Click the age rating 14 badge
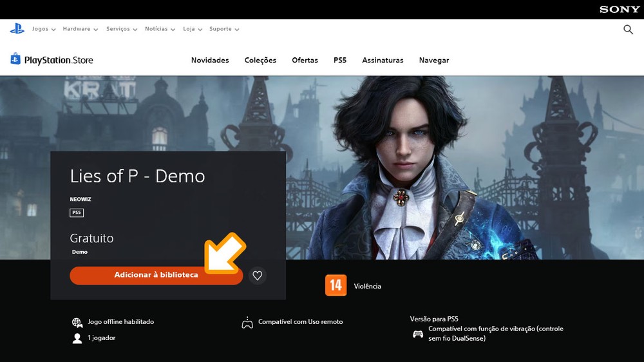This screenshot has height=362, width=644. click(336, 285)
